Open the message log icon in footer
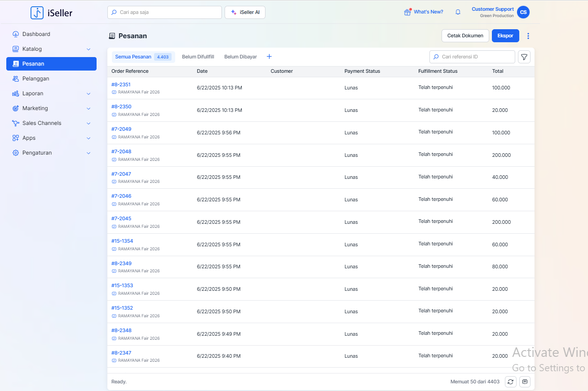Image resolution: width=588 pixels, height=391 pixels. pyautogui.click(x=525, y=382)
